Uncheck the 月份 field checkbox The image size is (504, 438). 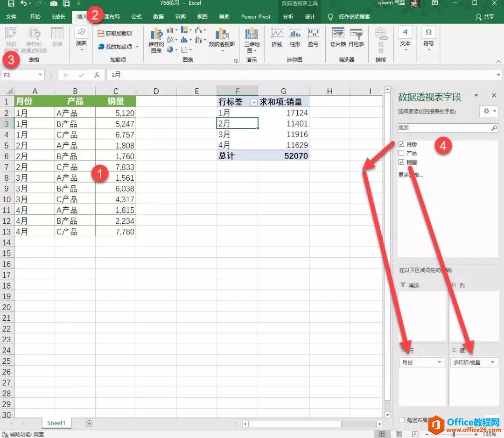point(402,144)
